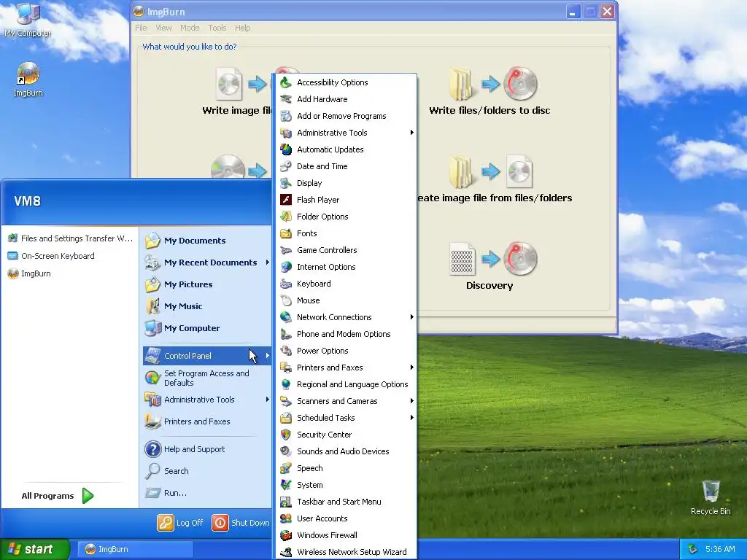The image size is (747, 560).
Task: Click the system tray clock
Action: 720,549
